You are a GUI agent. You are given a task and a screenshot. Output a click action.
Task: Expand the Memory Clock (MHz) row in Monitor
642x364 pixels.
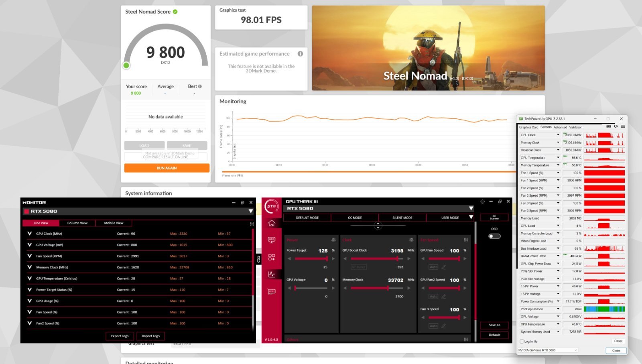(x=29, y=267)
